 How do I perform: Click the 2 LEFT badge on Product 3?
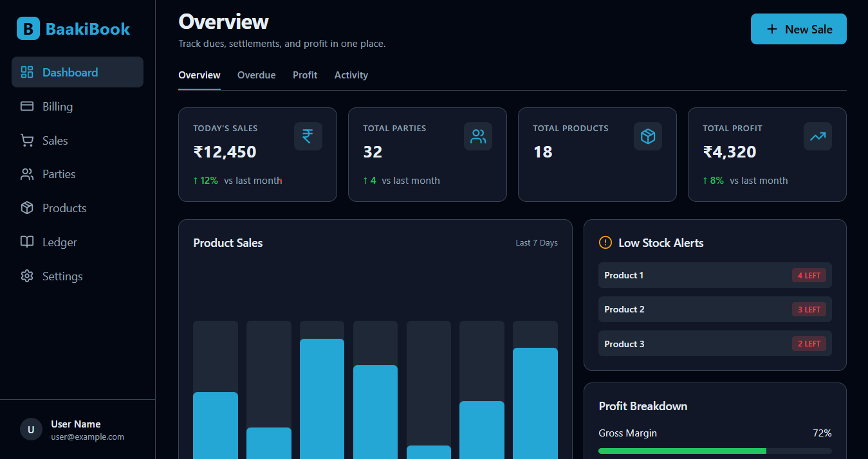click(808, 344)
